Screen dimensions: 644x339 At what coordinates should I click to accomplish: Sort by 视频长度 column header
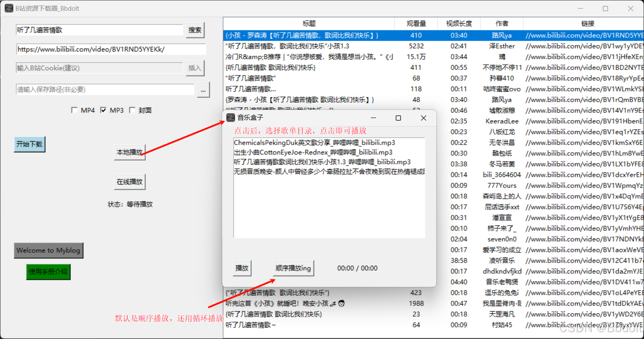pos(459,24)
